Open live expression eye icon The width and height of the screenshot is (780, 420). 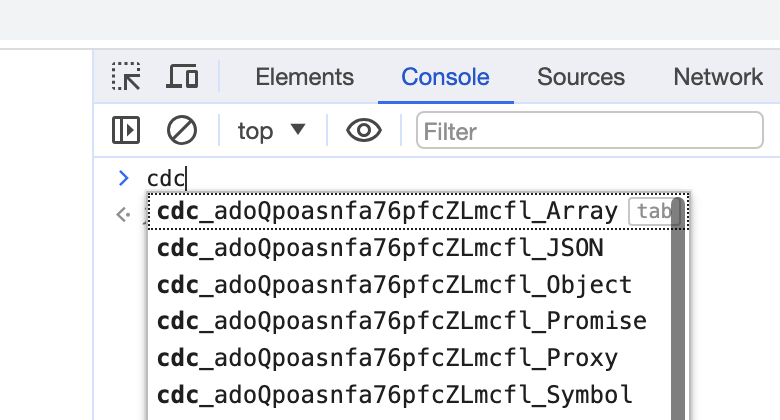364,130
